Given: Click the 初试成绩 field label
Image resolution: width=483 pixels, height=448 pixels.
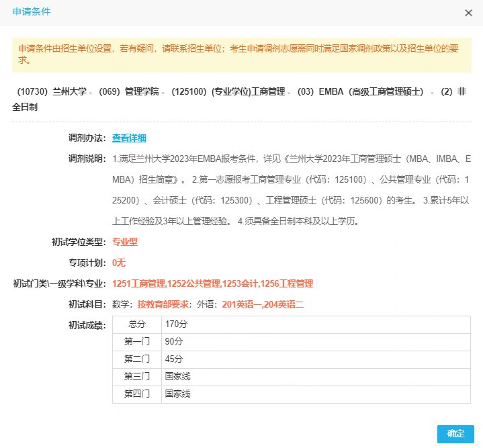Looking at the screenshot, I should (87, 325).
